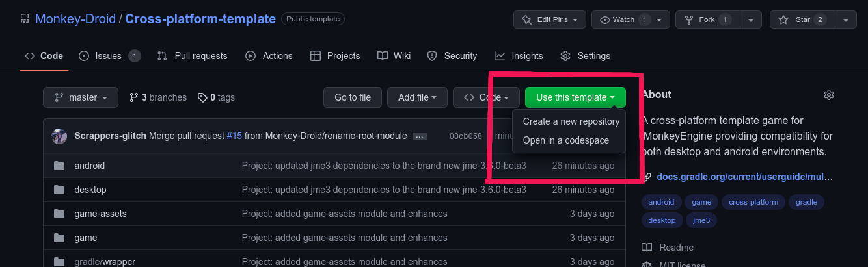This screenshot has width=868, height=267.
Task: Click the Fork button
Action: pyautogui.click(x=707, y=19)
